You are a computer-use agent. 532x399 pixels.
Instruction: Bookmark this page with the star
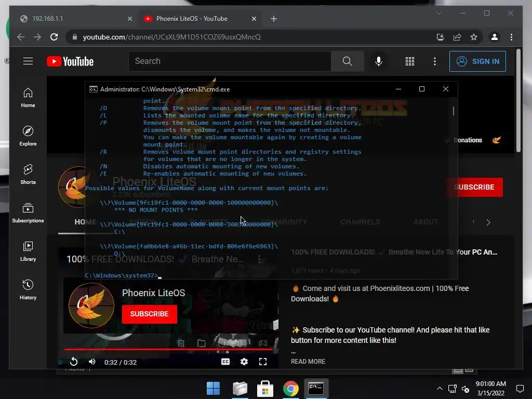pyautogui.click(x=474, y=37)
